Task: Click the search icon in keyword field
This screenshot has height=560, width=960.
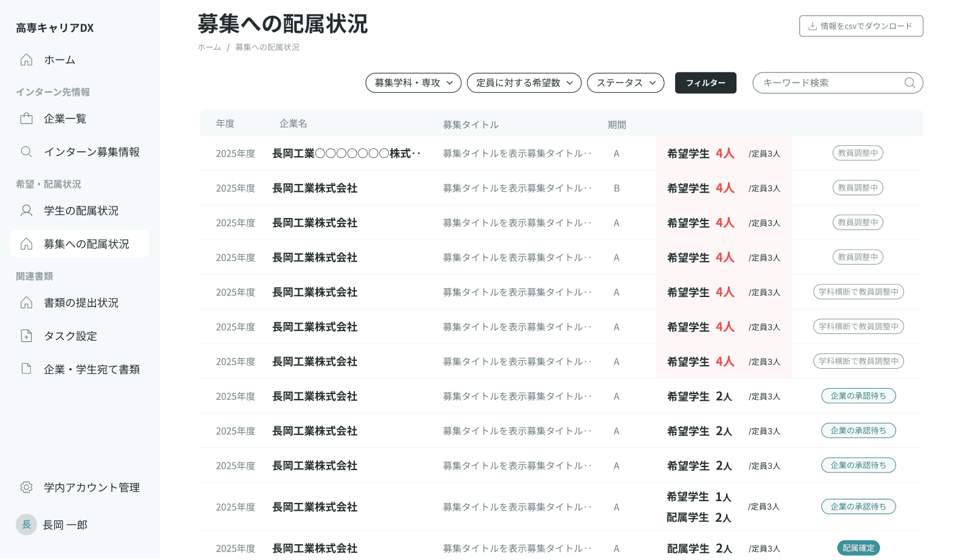Action: [x=909, y=83]
